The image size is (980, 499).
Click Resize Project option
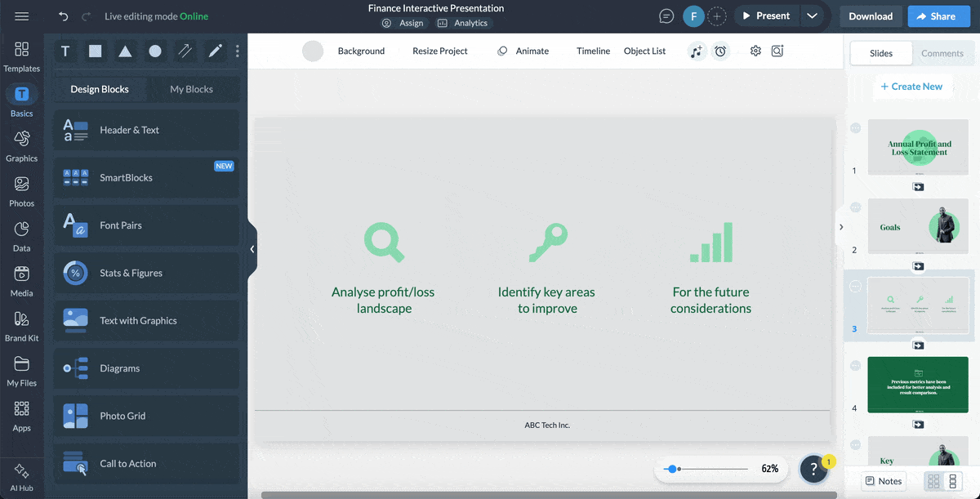pyautogui.click(x=440, y=51)
